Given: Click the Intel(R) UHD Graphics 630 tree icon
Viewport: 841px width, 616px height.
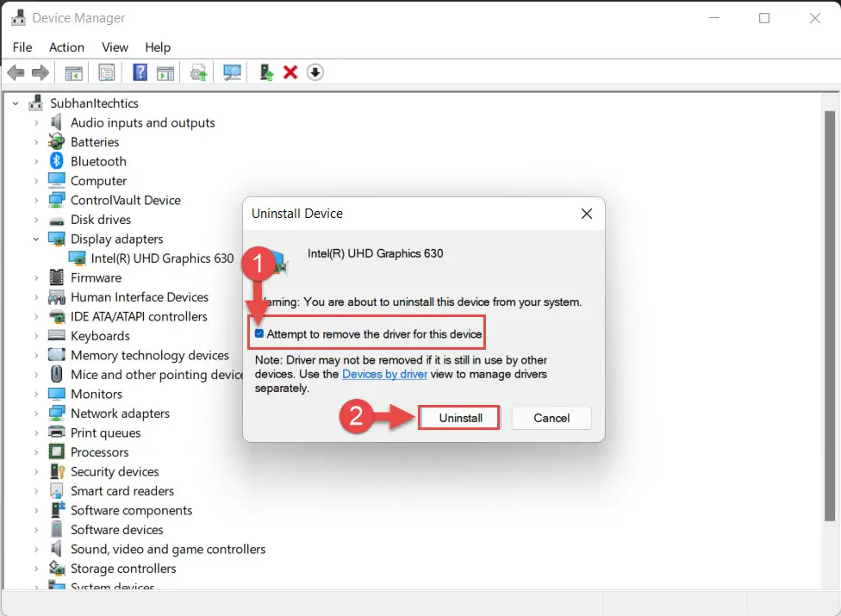Looking at the screenshot, I should pyautogui.click(x=78, y=258).
